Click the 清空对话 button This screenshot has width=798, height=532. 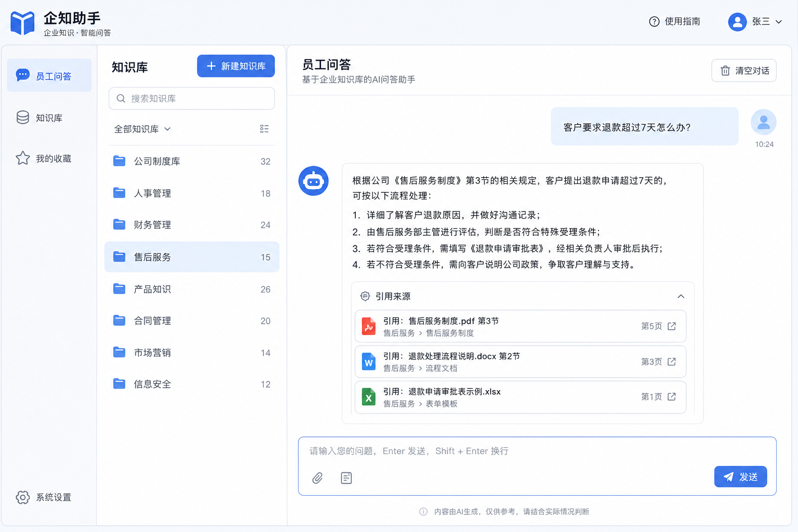click(x=744, y=71)
